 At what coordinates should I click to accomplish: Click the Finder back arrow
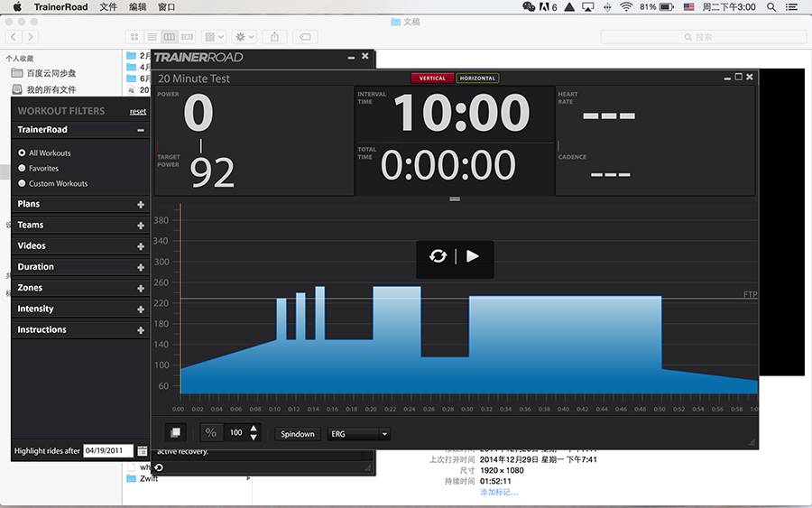point(13,37)
